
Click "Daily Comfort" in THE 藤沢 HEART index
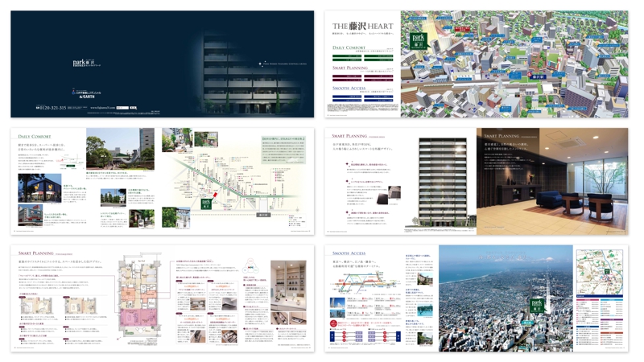click(349, 47)
